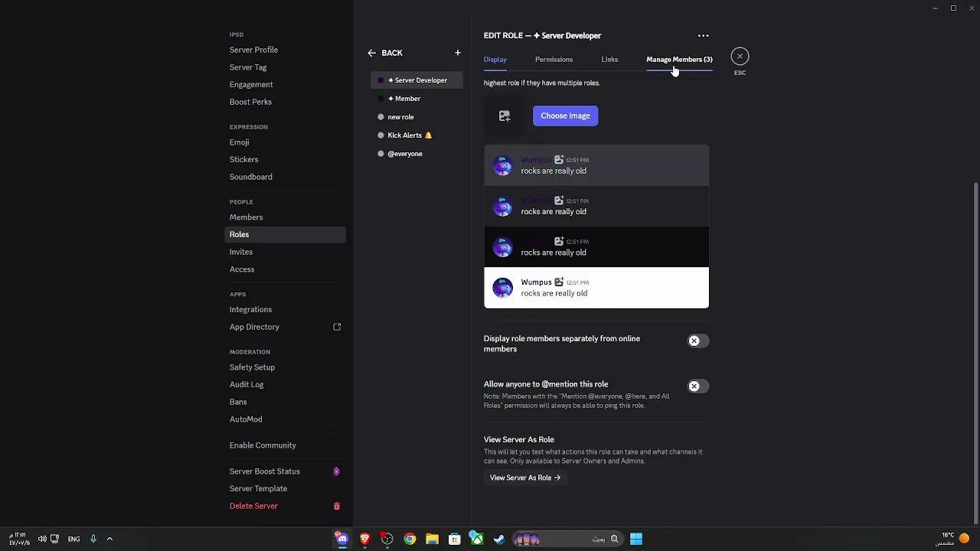
Task: Click the role icon upload placeholder
Action: coord(505,116)
